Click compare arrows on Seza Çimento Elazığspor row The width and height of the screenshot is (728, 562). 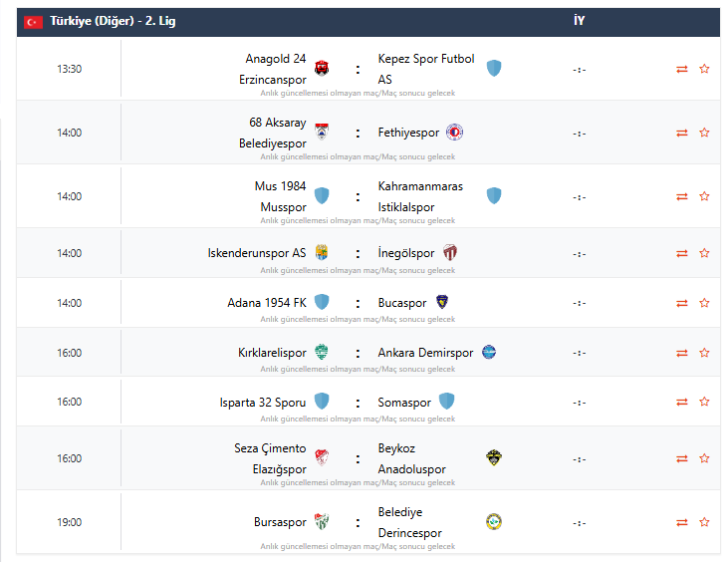pyautogui.click(x=682, y=458)
